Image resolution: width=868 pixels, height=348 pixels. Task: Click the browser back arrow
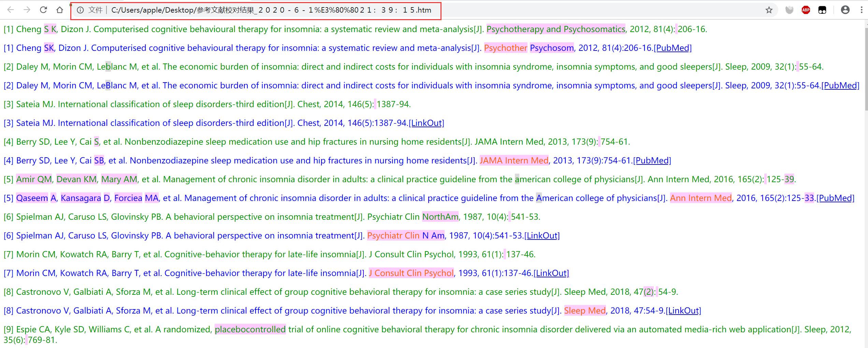(11, 10)
